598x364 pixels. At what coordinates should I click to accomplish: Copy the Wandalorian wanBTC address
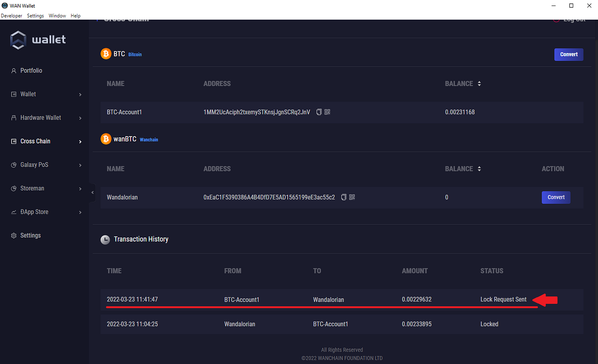pos(343,197)
